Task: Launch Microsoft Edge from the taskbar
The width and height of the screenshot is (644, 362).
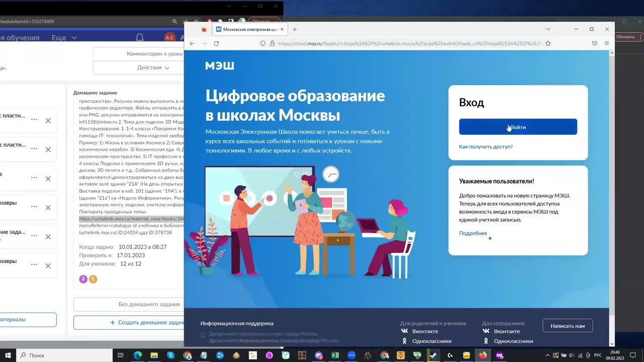Action: [x=138, y=355]
